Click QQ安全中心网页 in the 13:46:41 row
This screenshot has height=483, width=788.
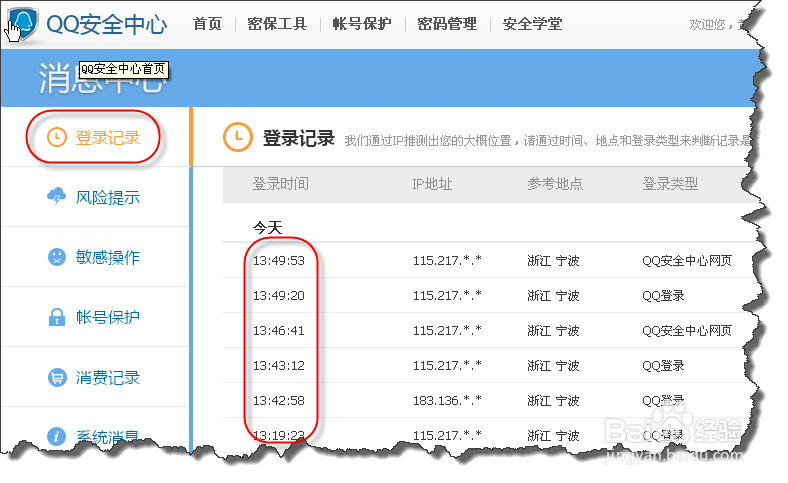click(686, 330)
